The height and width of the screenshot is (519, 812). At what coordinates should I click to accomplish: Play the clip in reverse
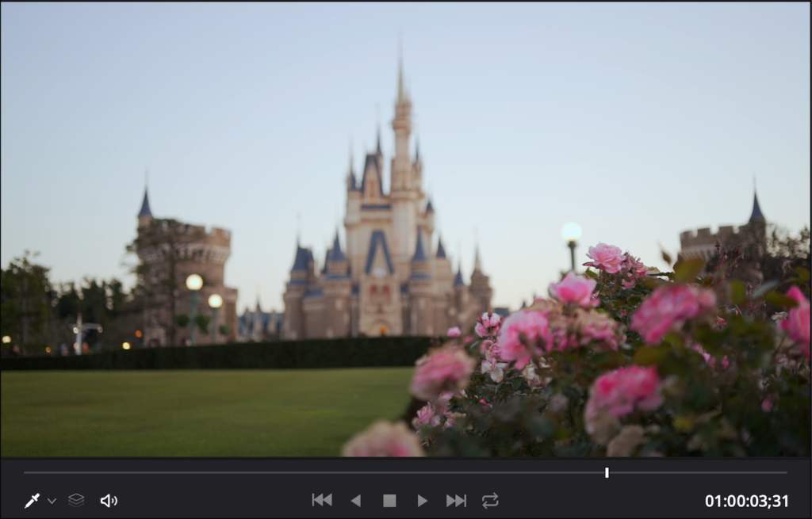356,500
